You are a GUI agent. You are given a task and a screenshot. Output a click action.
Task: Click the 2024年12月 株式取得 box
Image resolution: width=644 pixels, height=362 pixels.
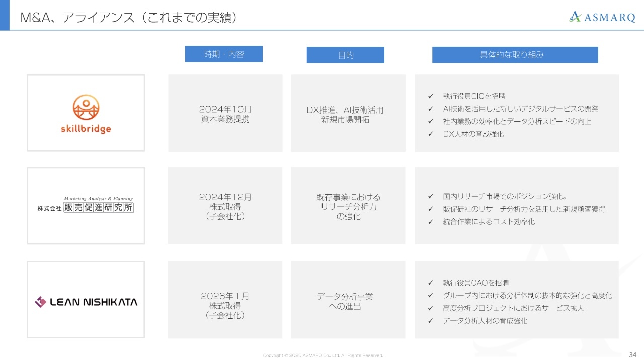pos(225,206)
